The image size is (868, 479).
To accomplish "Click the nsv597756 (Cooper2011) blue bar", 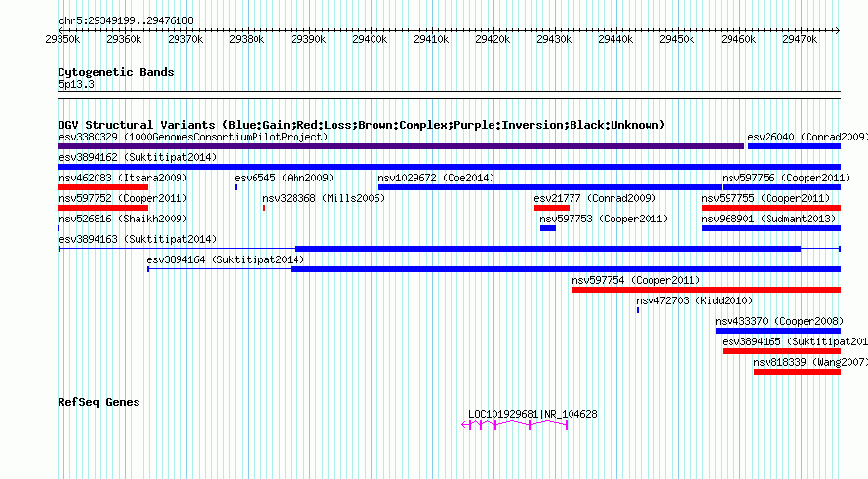I will [781, 187].
